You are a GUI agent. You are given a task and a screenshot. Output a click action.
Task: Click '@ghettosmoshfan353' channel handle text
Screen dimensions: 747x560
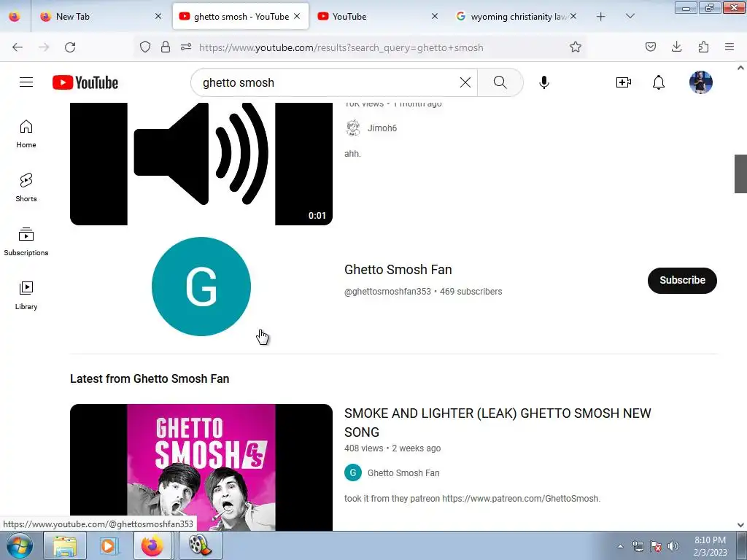[x=387, y=292]
